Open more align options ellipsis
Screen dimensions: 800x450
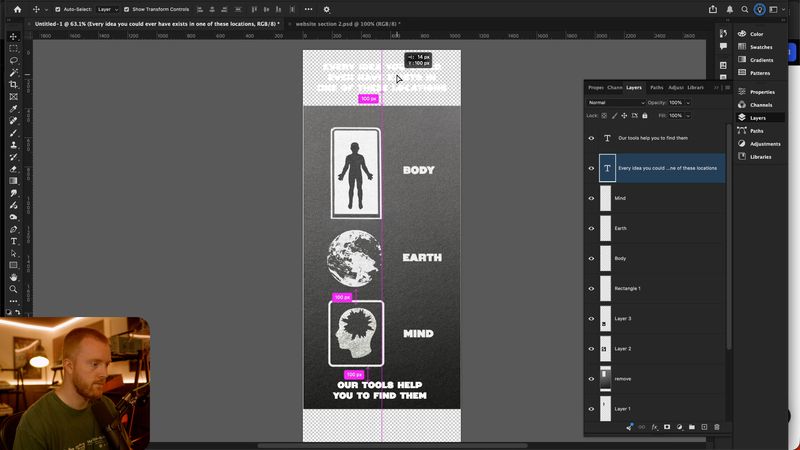[x=309, y=9]
